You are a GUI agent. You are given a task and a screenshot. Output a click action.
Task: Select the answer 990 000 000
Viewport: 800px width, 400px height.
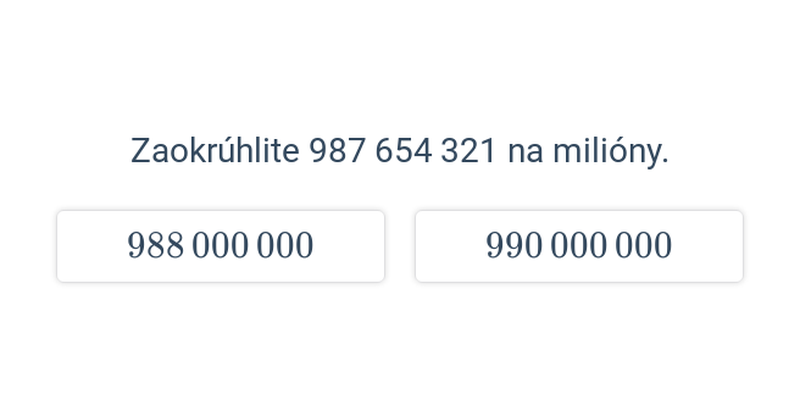point(579,246)
